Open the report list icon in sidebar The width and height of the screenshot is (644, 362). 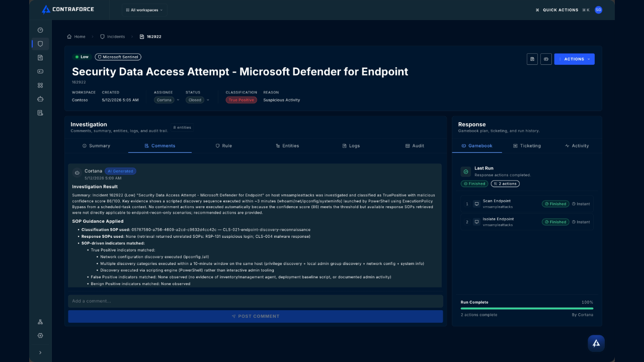click(40, 113)
